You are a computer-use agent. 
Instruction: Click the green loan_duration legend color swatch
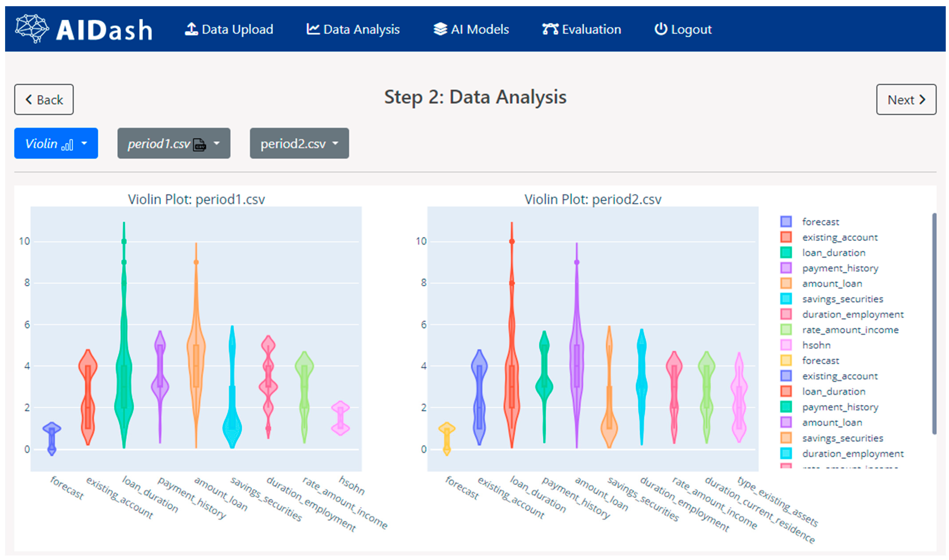coord(786,252)
